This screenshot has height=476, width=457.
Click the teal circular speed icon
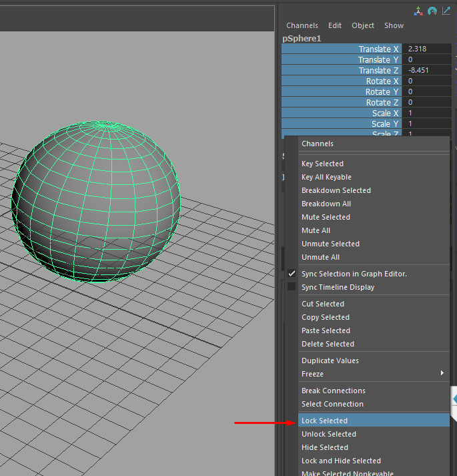click(432, 11)
